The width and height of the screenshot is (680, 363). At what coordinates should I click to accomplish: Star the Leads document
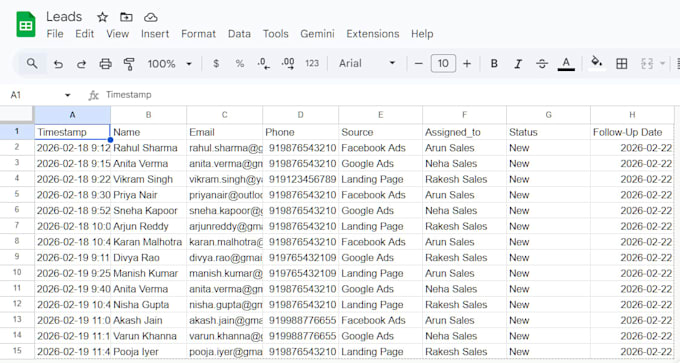(102, 17)
